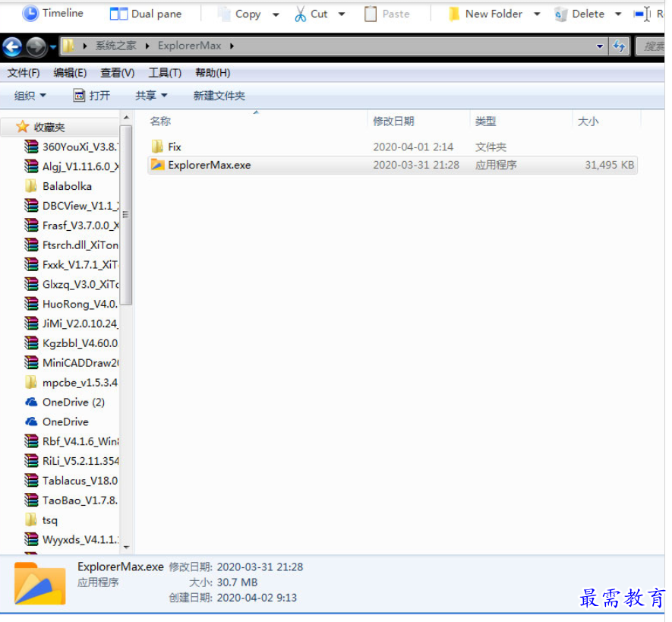Click the forward navigation arrow
This screenshot has height=622, width=672.
pyautogui.click(x=36, y=46)
